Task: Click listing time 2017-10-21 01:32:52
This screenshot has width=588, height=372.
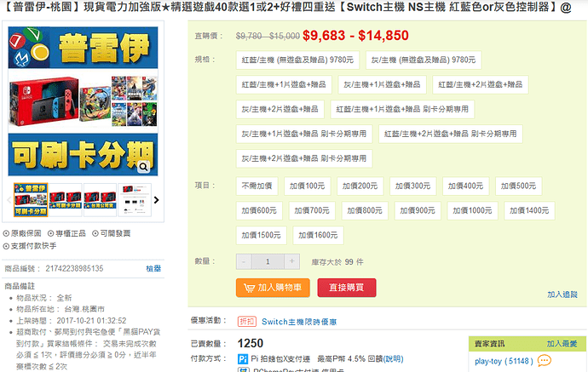Action: [91, 321]
